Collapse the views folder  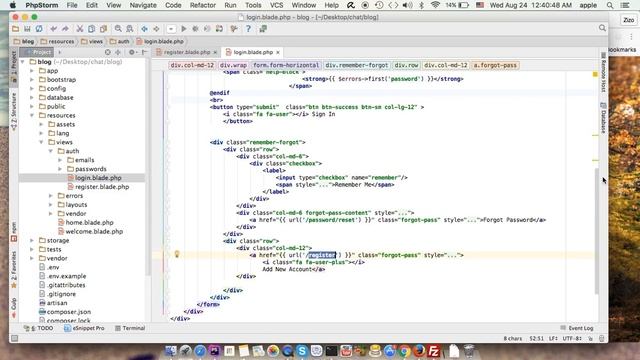coord(41,142)
